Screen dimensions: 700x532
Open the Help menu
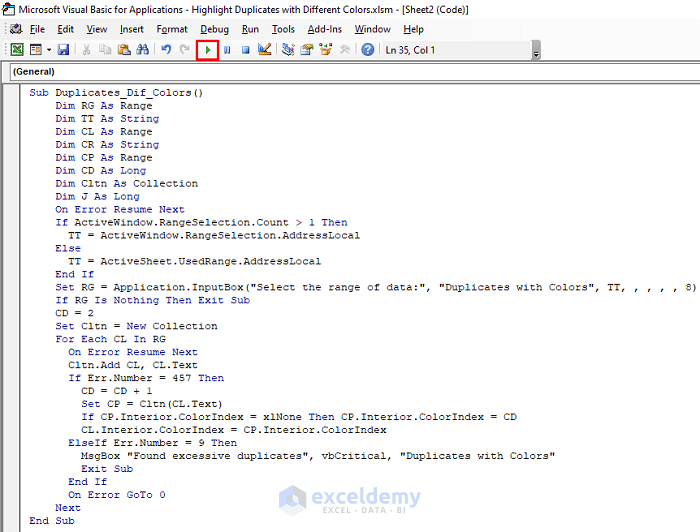coord(413,29)
